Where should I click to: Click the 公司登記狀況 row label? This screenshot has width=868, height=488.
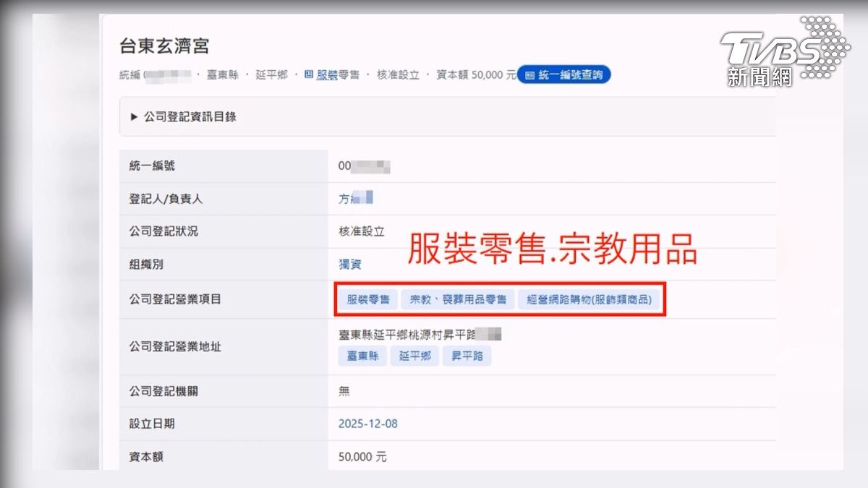(163, 232)
